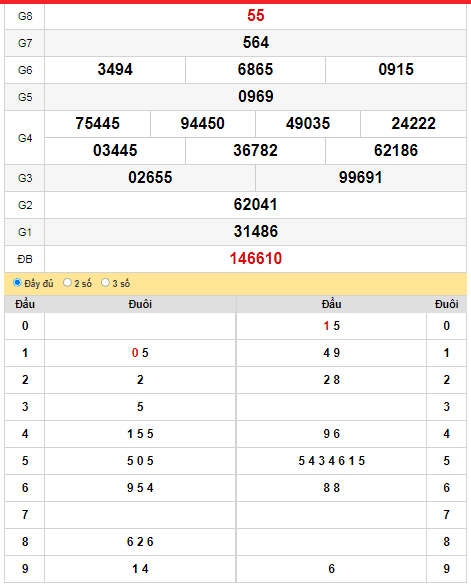Click G3 number 99691
The height and width of the screenshot is (585, 471).
pyautogui.click(x=361, y=178)
